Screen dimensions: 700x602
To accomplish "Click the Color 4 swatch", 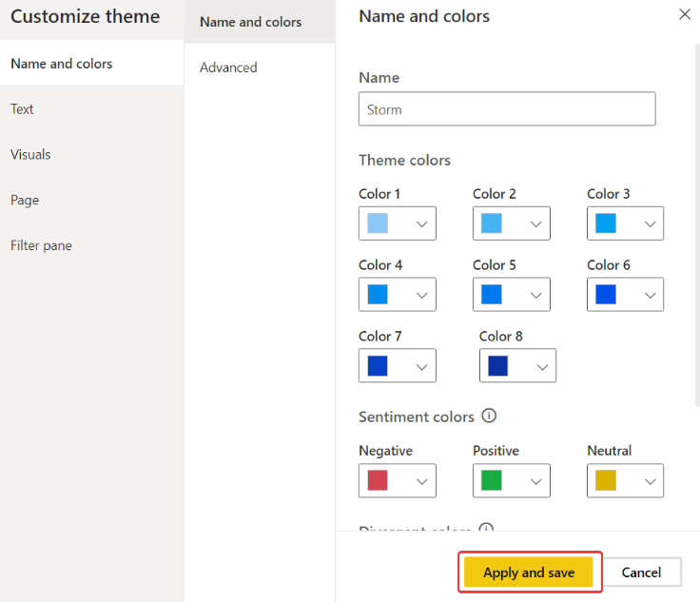I will click(x=378, y=295).
